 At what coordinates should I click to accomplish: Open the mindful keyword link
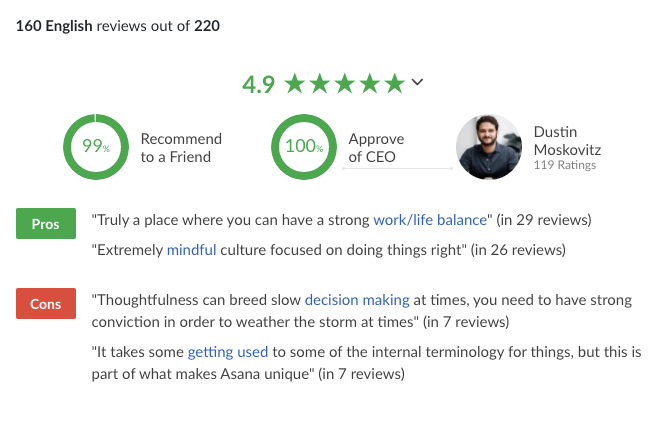[191, 250]
